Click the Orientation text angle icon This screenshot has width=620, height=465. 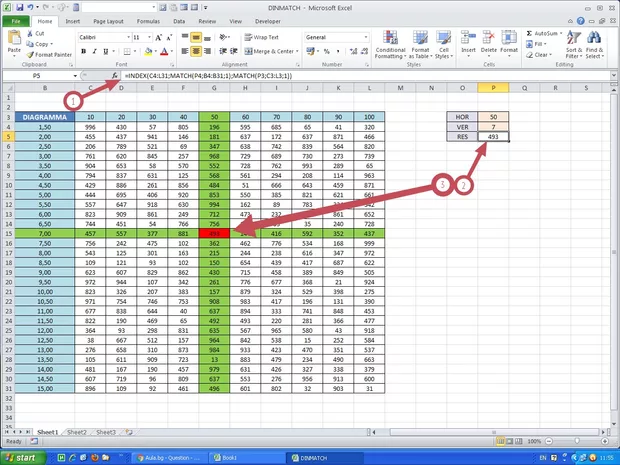click(x=224, y=37)
